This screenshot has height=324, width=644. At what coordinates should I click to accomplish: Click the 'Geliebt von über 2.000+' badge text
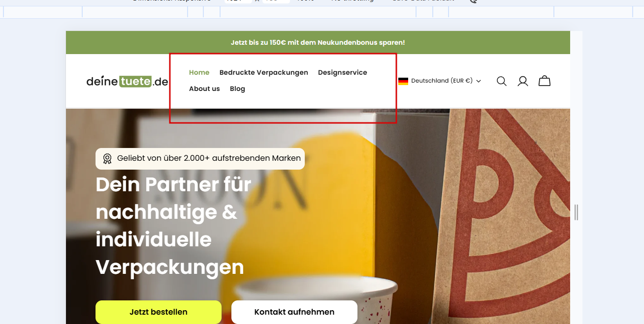[209, 158]
